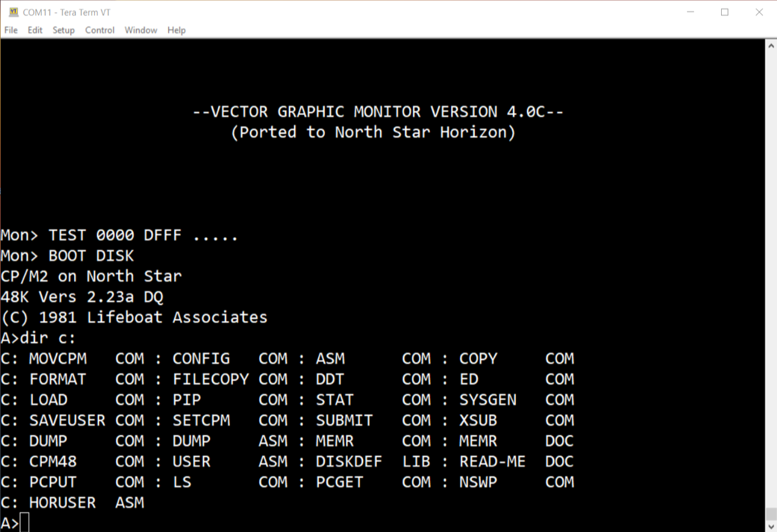This screenshot has width=777, height=532.
Task: Click the DOC extension of READ-ME
Action: [x=560, y=462]
